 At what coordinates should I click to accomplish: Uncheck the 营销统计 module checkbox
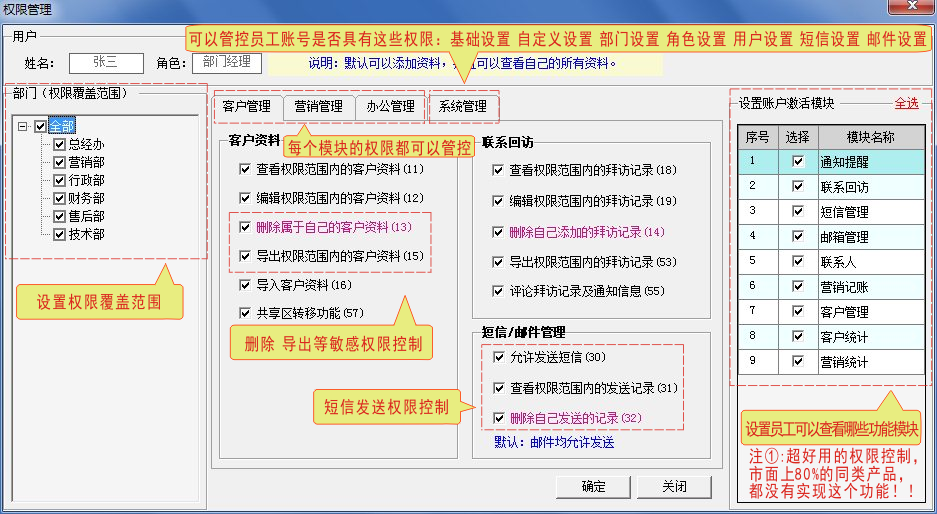pyautogui.click(x=798, y=362)
